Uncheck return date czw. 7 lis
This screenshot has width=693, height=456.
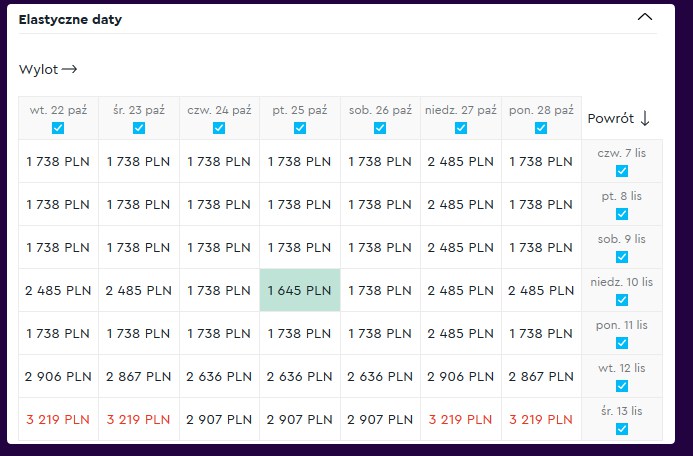point(622,171)
